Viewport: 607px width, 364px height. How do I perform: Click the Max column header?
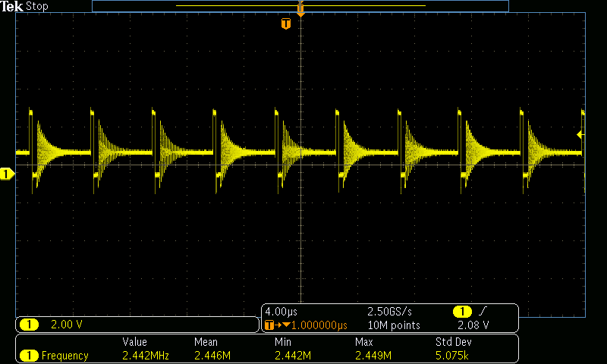(364, 342)
